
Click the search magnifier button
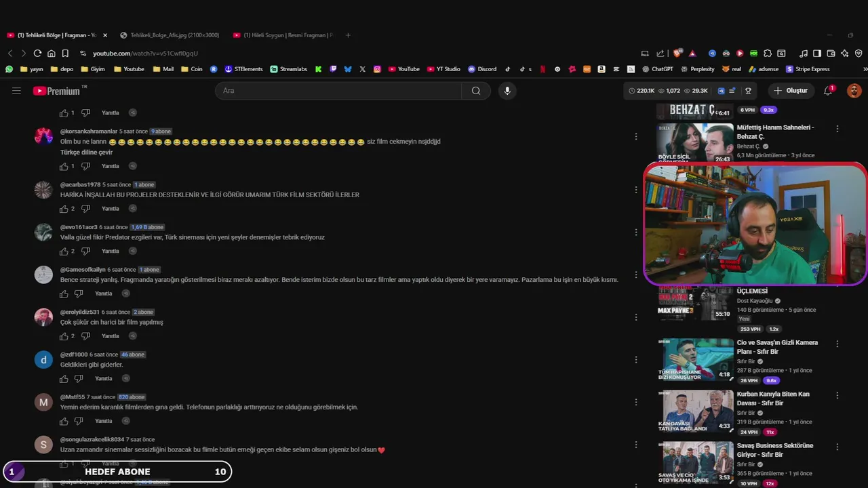pyautogui.click(x=476, y=91)
